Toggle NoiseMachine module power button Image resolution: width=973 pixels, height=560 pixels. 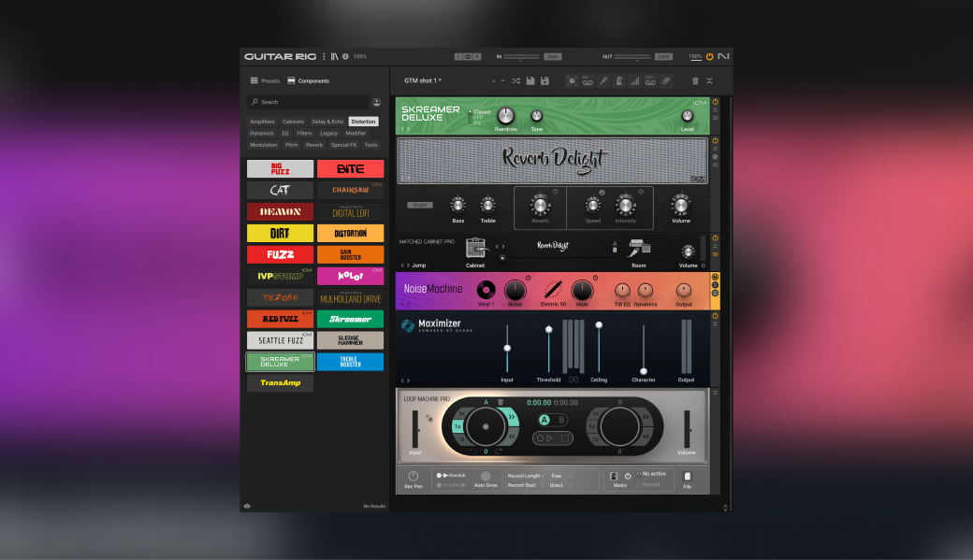tap(715, 278)
